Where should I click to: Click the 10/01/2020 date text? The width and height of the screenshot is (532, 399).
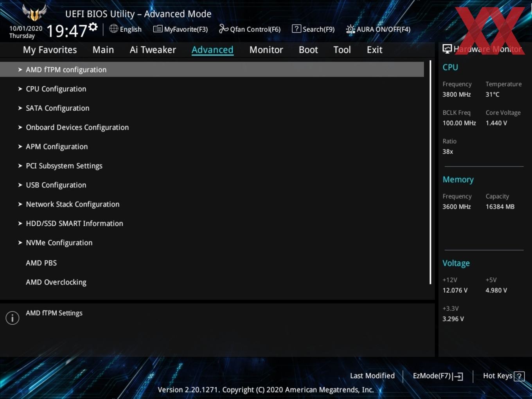(26, 29)
